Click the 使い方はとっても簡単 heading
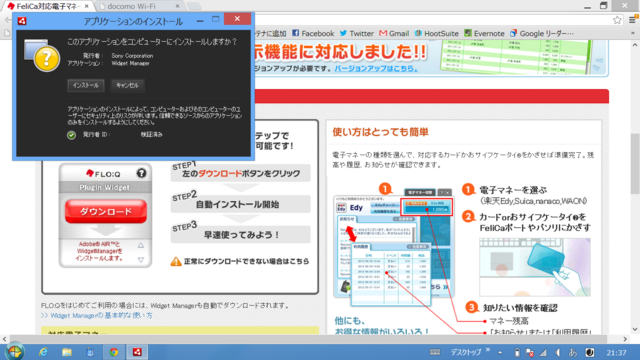Image resolution: width=640 pixels, height=360 pixels. click(380, 132)
